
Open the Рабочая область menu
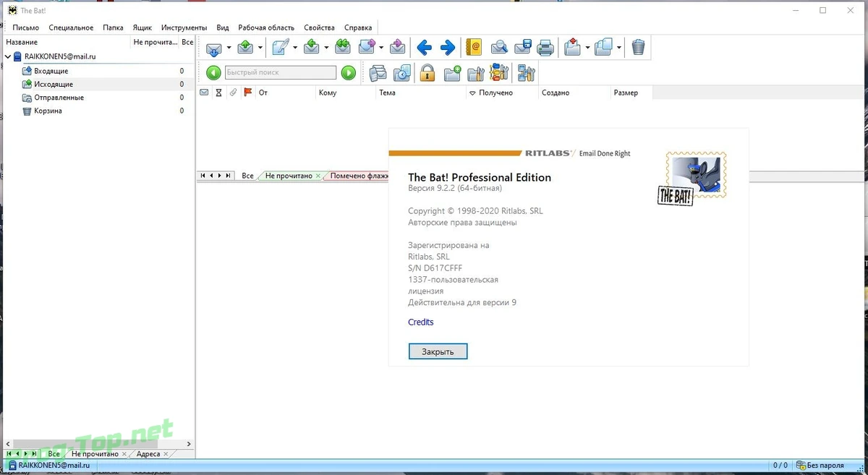point(266,27)
